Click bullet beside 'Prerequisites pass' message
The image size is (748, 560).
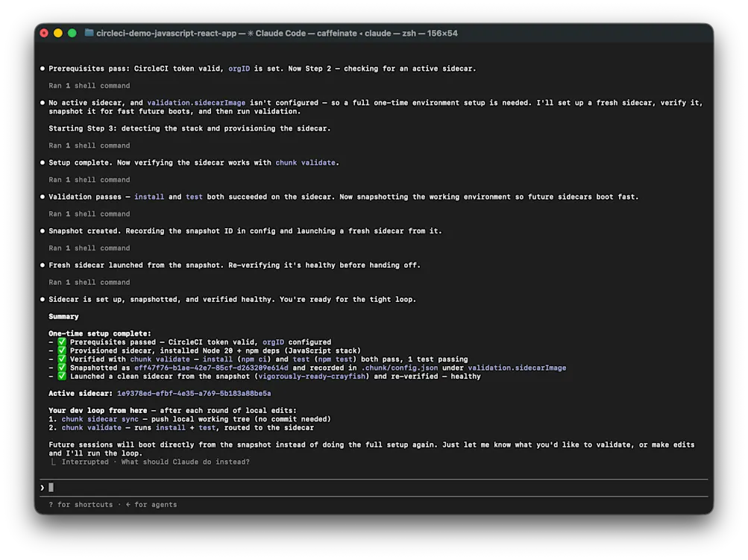point(43,69)
